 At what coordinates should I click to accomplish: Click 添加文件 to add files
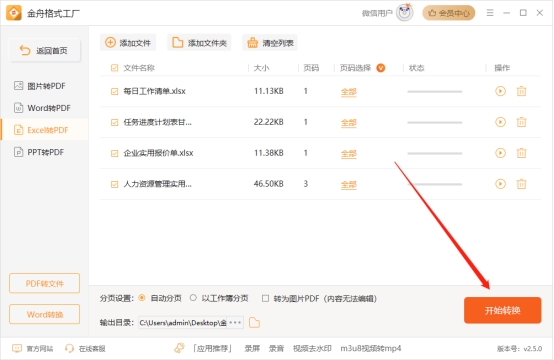point(128,43)
